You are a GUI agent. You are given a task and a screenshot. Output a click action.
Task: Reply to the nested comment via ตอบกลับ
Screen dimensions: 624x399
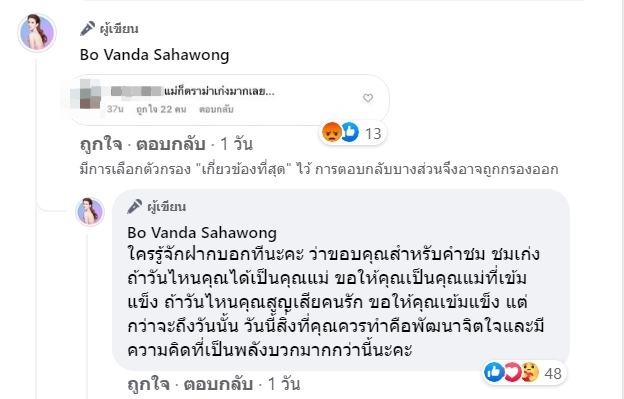point(218,384)
